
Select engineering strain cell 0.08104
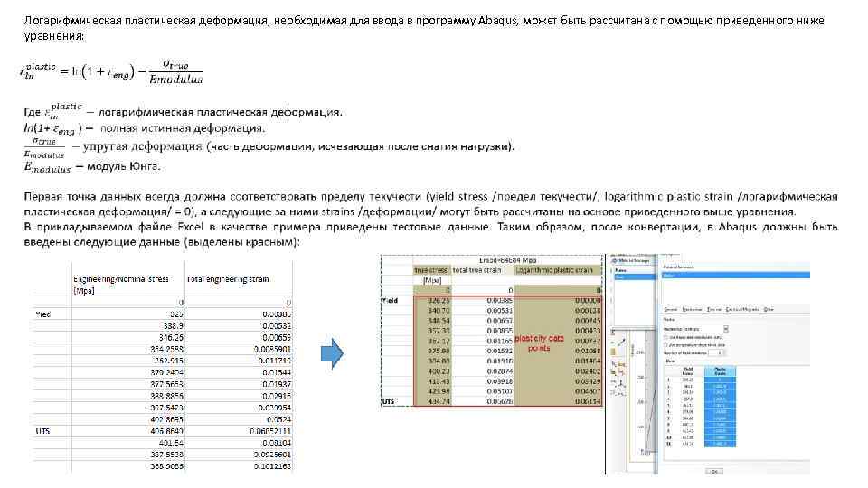click(x=238, y=443)
